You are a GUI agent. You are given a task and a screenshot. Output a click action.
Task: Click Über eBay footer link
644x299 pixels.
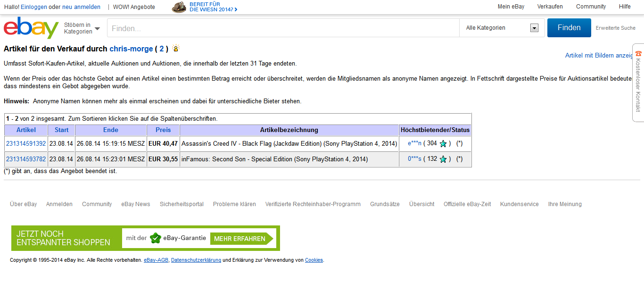pyautogui.click(x=24, y=204)
